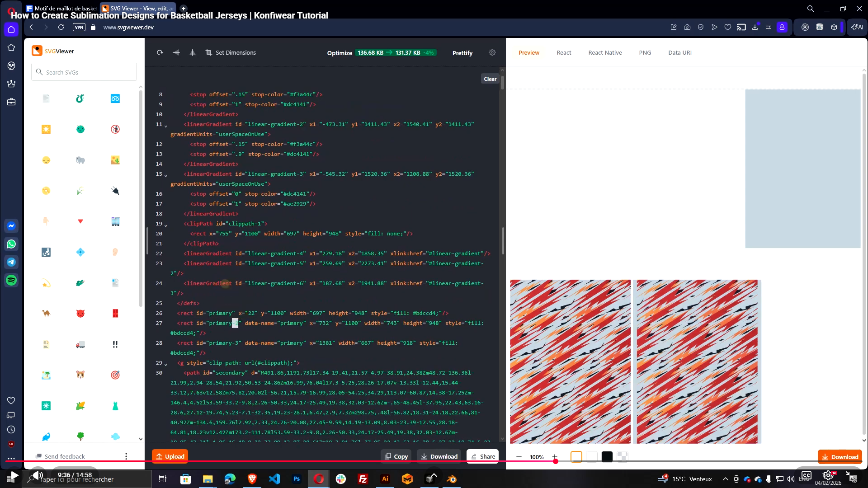Switch to the React tab
868x488 pixels.
pos(564,52)
